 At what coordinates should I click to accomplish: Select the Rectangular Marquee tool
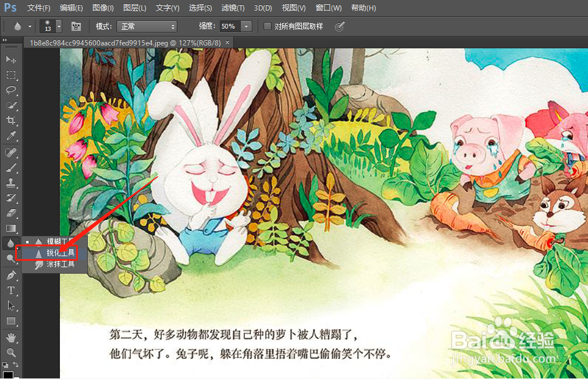(x=11, y=75)
